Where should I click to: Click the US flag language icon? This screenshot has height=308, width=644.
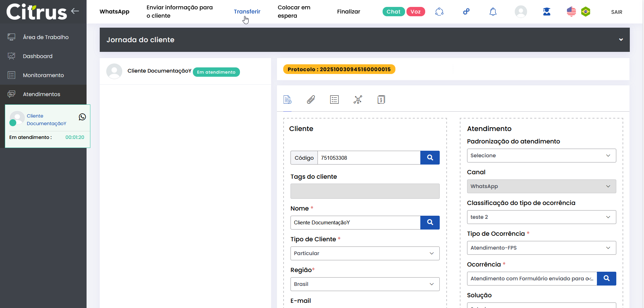[x=571, y=12]
